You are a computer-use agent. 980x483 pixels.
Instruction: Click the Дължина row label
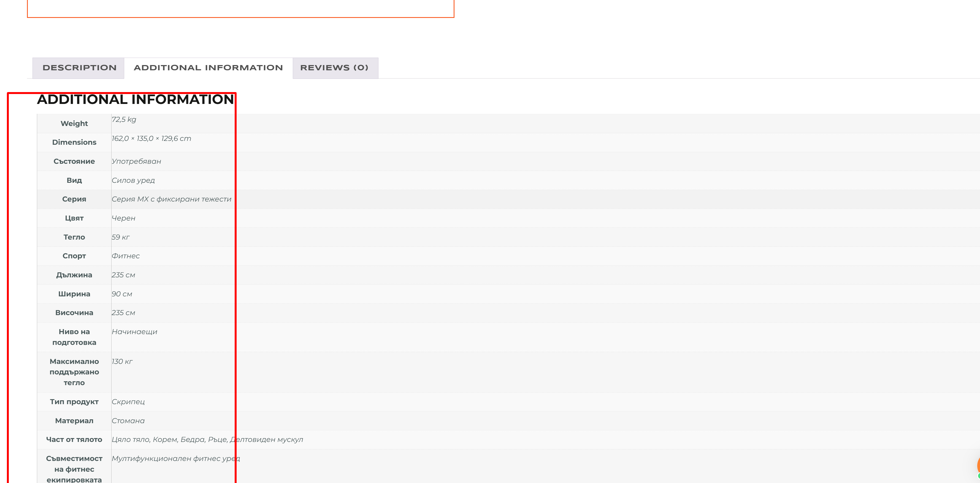pyautogui.click(x=74, y=275)
